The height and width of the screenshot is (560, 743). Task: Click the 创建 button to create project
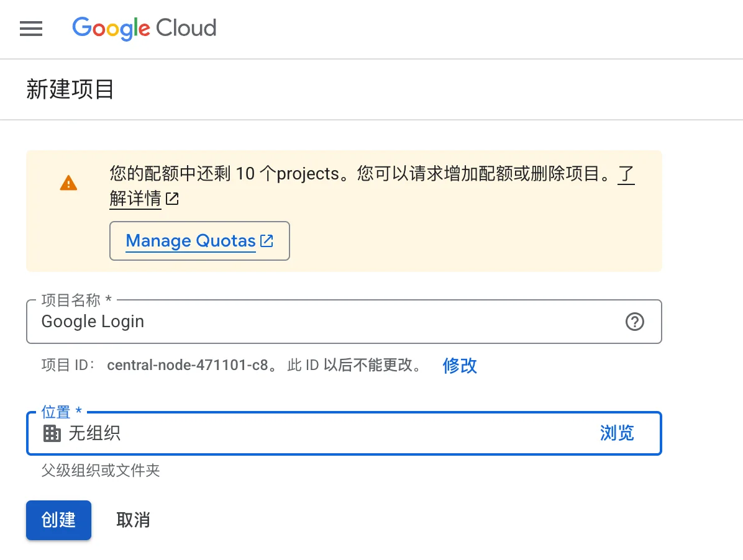click(58, 520)
